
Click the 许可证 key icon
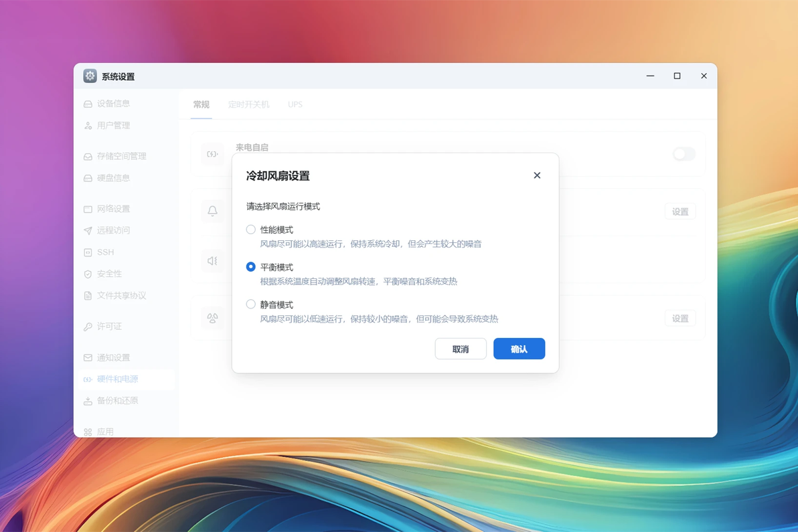(x=88, y=327)
